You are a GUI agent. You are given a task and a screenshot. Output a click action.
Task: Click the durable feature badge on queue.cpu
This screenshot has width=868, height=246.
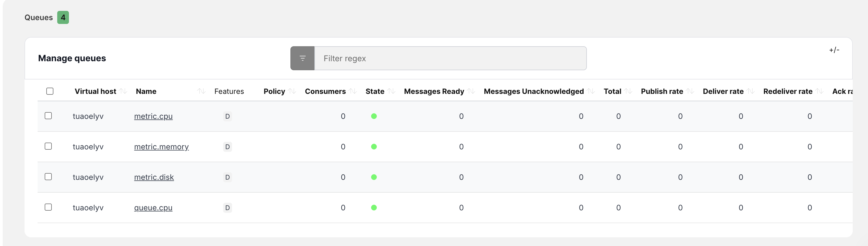[x=227, y=208]
